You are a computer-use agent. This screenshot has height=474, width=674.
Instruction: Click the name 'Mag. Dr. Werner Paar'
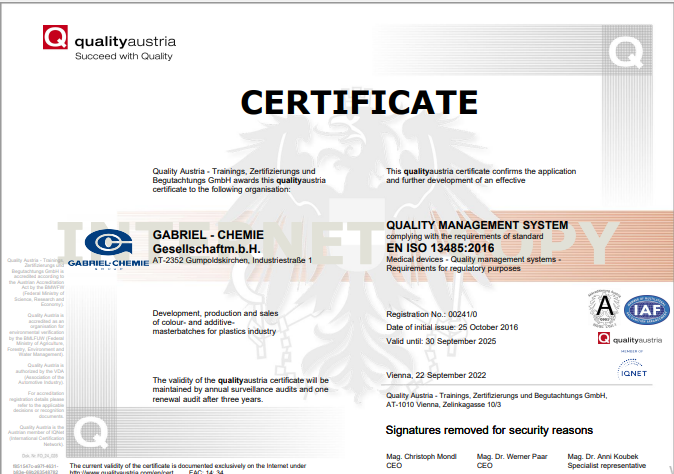pos(512,456)
